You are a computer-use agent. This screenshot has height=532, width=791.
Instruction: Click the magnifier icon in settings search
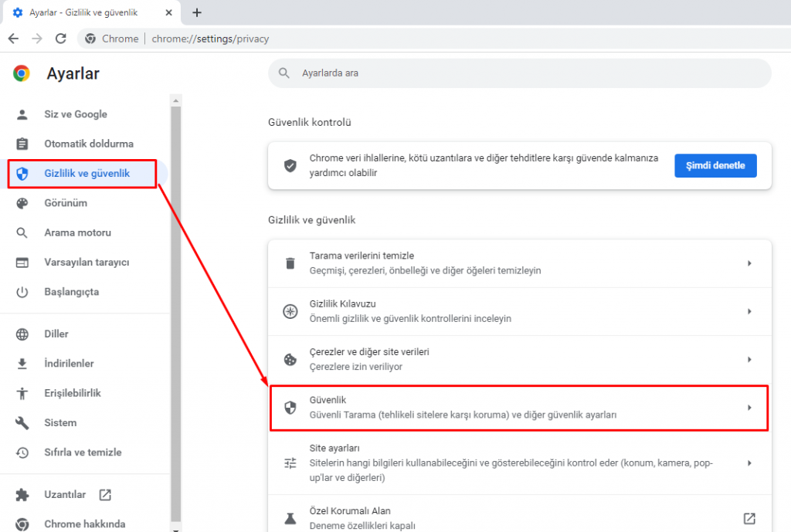tap(284, 73)
